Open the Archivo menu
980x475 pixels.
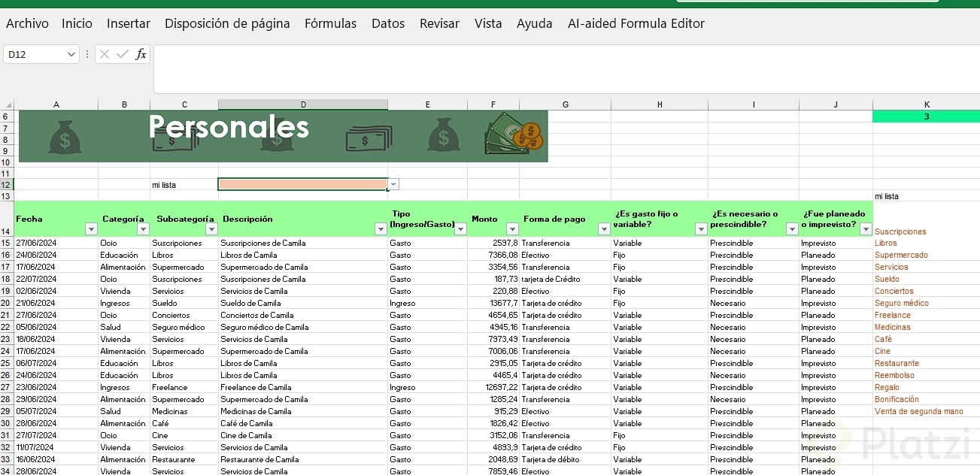point(27,23)
